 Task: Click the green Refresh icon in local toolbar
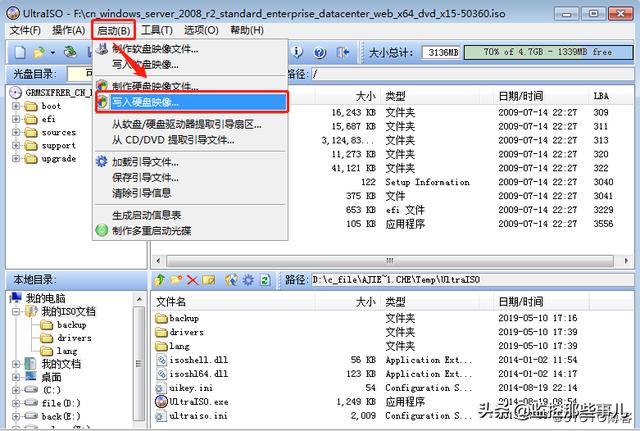coord(265,280)
